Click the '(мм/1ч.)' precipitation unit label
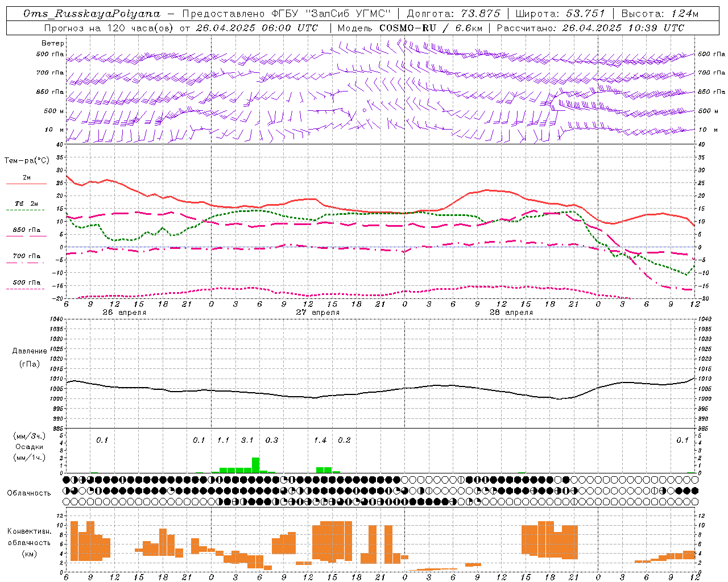 [30, 458]
